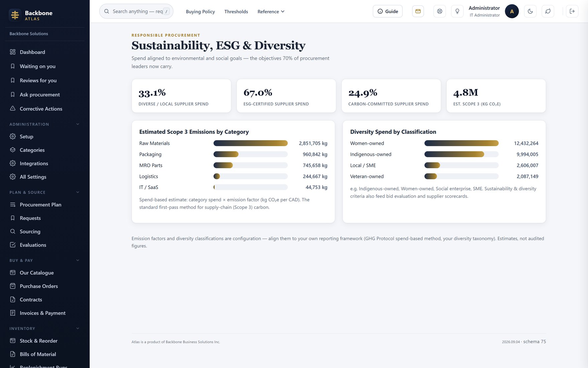Select the Est. Scope 3 card
The width and height of the screenshot is (588, 368).
tap(496, 96)
